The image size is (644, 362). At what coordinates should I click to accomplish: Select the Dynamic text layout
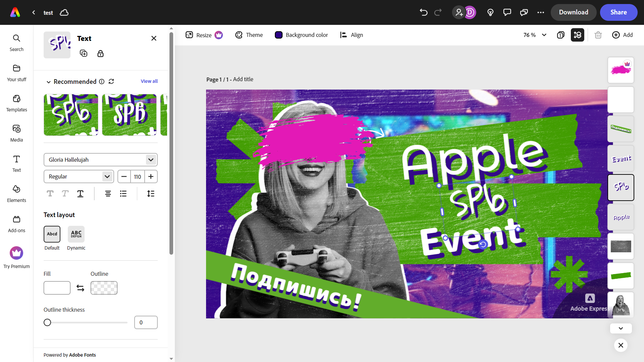tap(76, 234)
